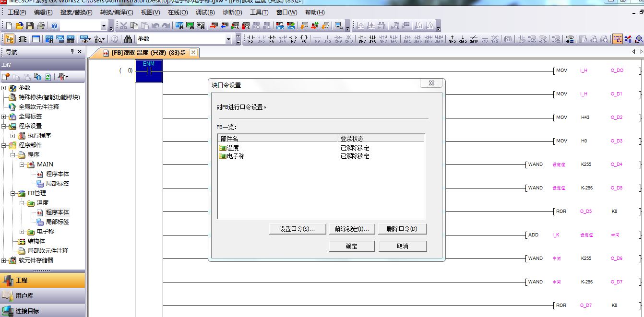Click the Open project folder icon
The height and width of the screenshot is (317, 644).
[20, 25]
